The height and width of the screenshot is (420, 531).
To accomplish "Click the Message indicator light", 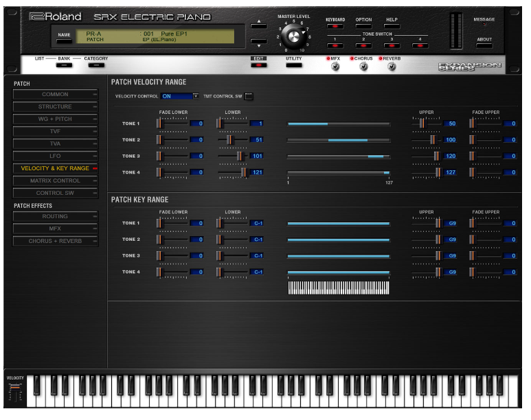I will (x=484, y=25).
